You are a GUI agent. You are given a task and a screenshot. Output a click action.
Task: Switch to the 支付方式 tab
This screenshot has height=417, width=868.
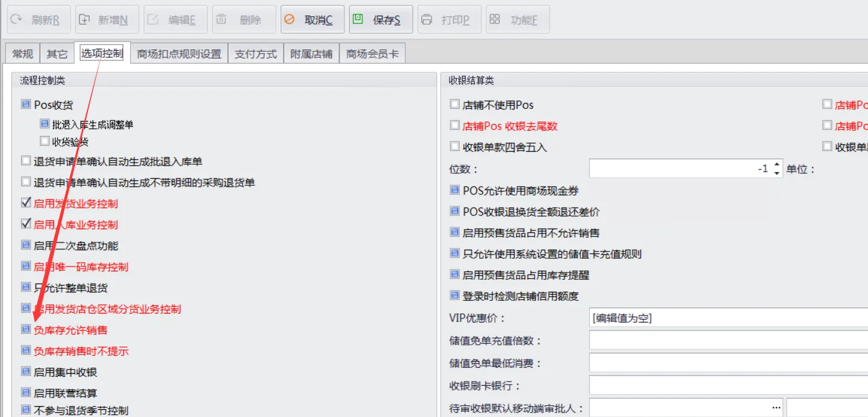click(x=255, y=54)
